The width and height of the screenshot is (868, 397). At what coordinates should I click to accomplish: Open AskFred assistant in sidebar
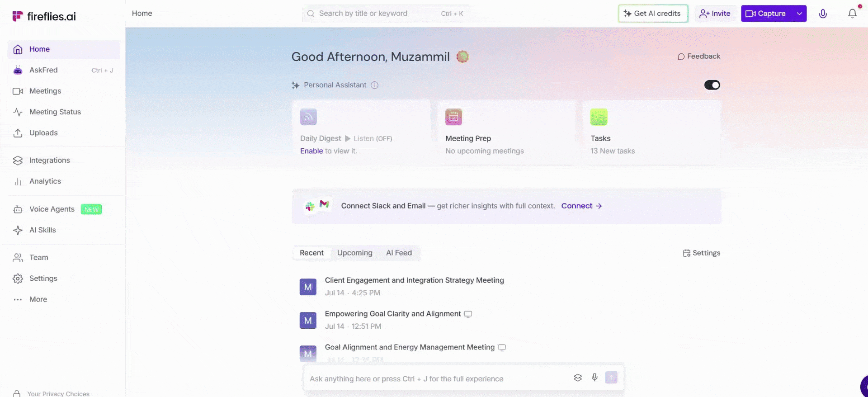click(x=64, y=70)
